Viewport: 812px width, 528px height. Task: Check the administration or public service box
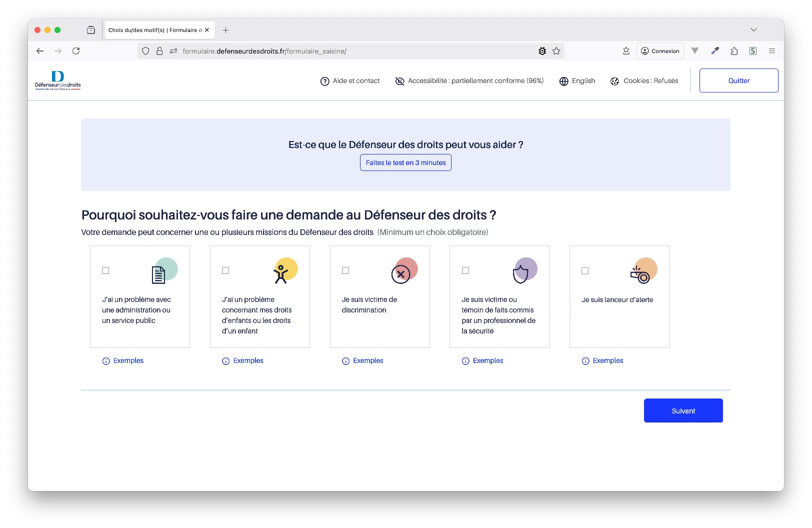[x=105, y=270]
